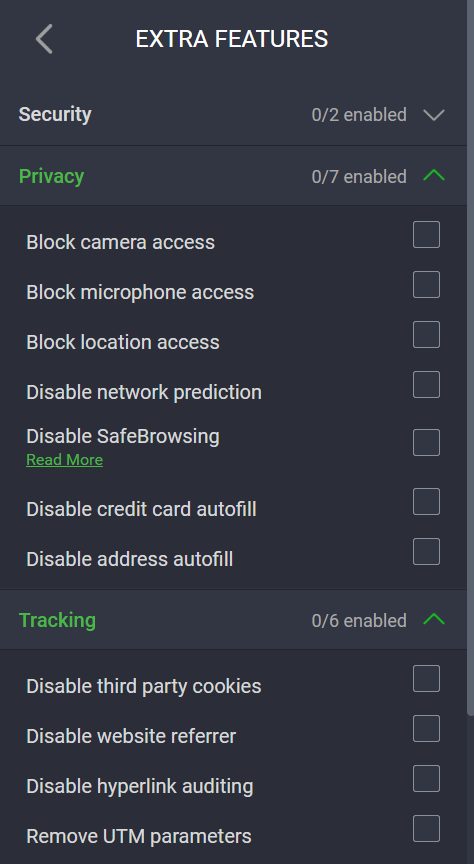Image resolution: width=474 pixels, height=864 pixels.
Task: Toggle Disable hyperlink auditing checkbox
Action: click(426, 779)
